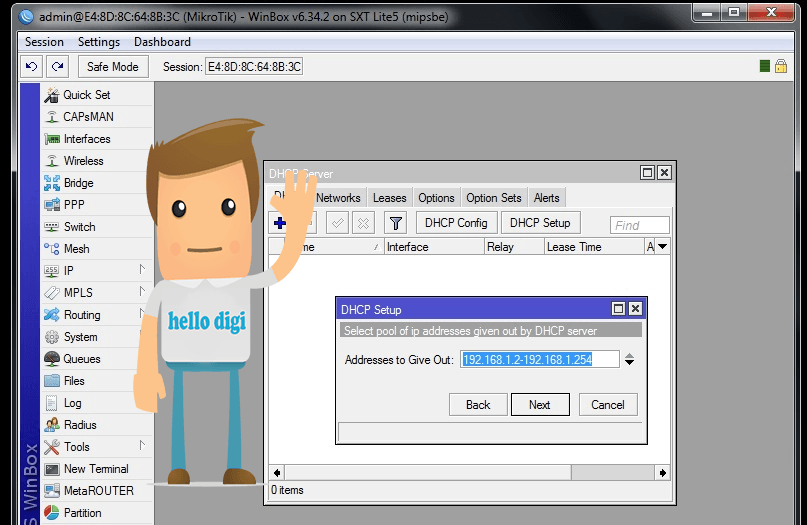
Task: Click the Session address field
Action: (254, 67)
